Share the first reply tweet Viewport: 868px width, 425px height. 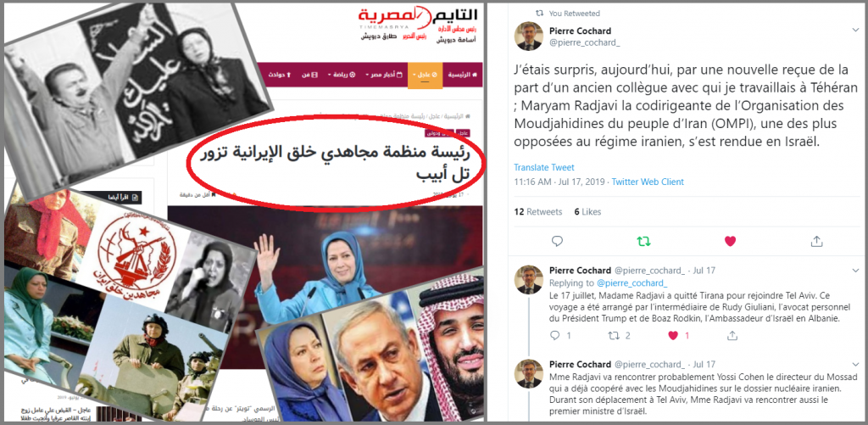click(732, 335)
